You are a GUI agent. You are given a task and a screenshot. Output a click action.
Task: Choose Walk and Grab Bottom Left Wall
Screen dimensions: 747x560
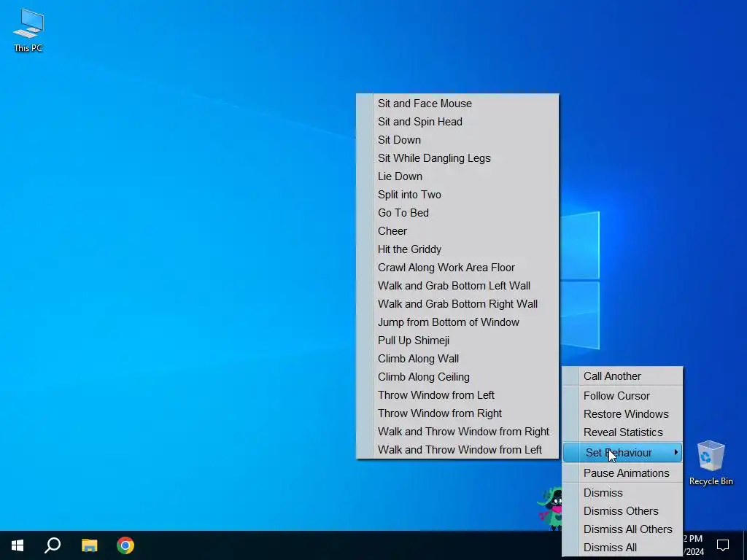tap(457, 286)
